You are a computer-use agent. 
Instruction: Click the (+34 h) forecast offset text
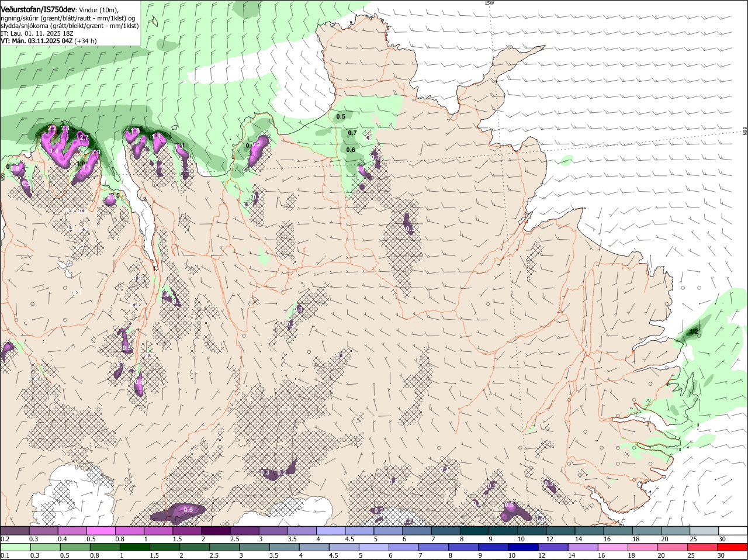86,41
